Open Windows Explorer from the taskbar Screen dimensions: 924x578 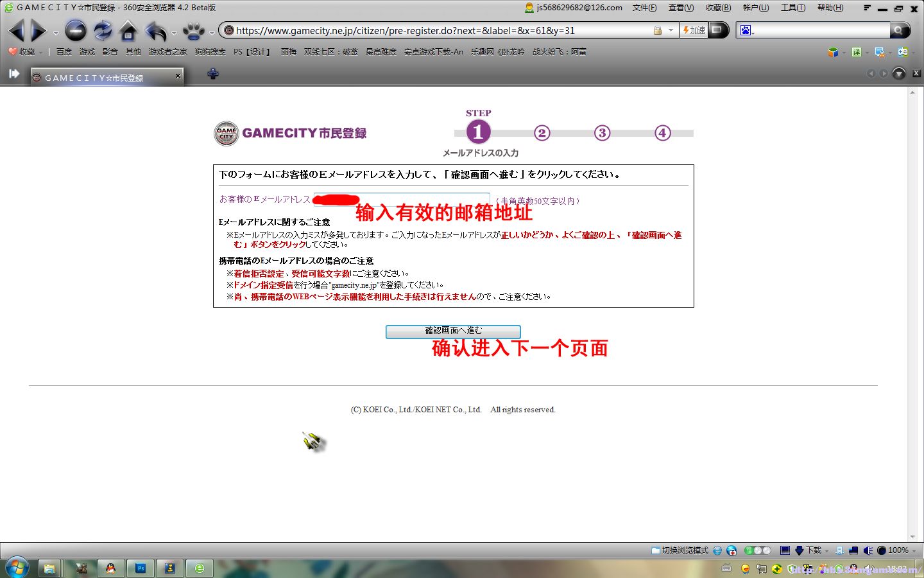pos(49,568)
